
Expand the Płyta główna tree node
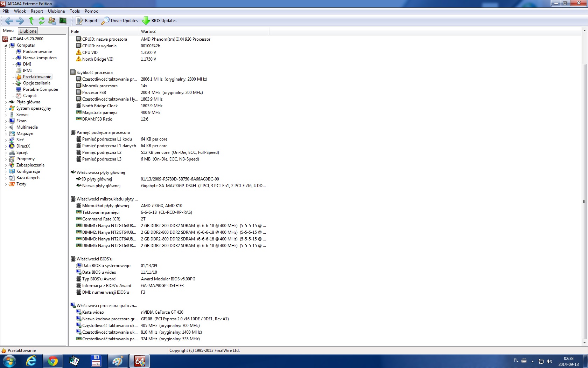pyautogui.click(x=6, y=102)
